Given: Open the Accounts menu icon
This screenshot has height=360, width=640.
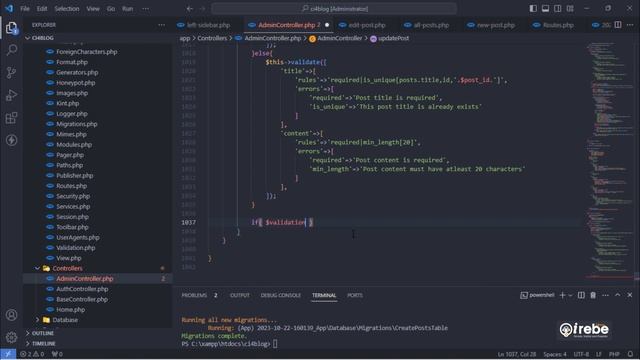Looking at the screenshot, I should tap(11, 315).
